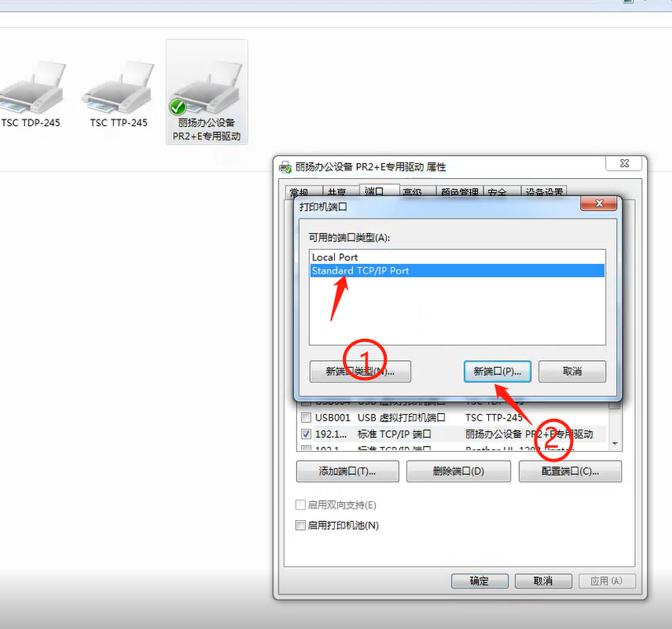Image resolution: width=672 pixels, height=629 pixels.
Task: Close the 打印机端口 dialog
Action: pyautogui.click(x=599, y=204)
